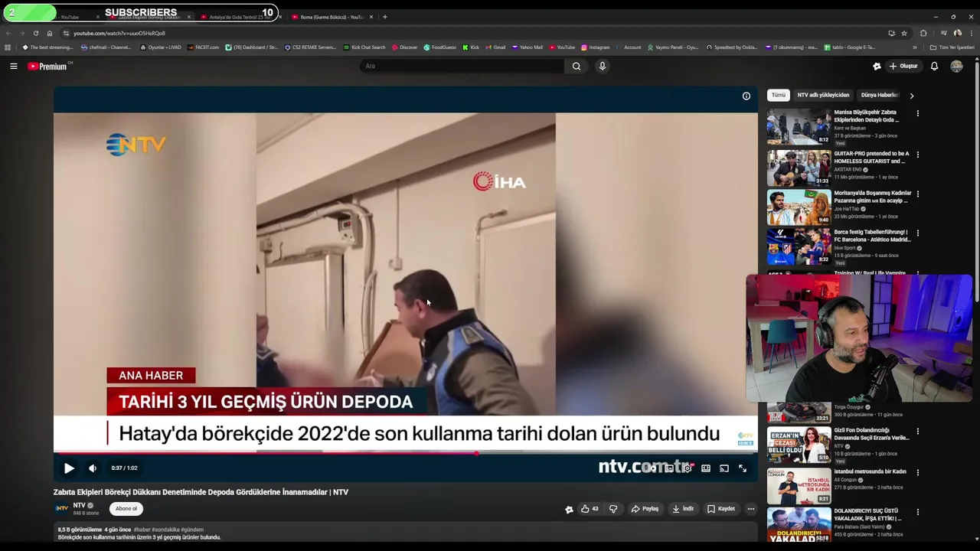Open the browser extensions puzzle icon
The width and height of the screenshot is (980, 551).
click(x=923, y=34)
